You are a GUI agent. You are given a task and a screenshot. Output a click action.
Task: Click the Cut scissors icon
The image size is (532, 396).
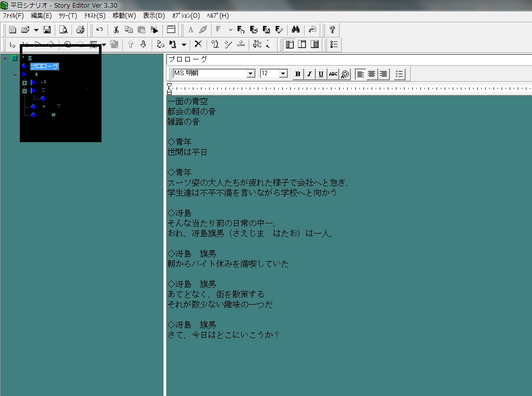[x=116, y=30]
